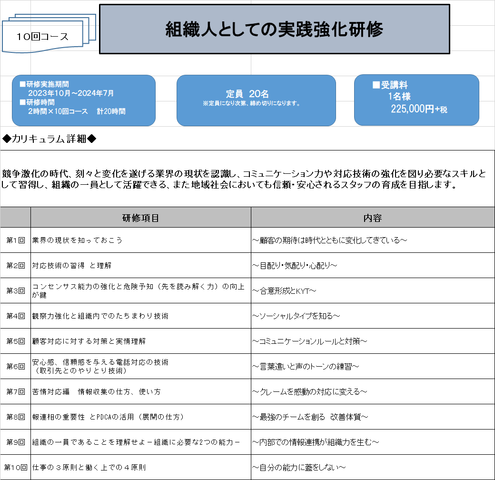Click '顧客対応に対する対策と実情理解' cell
The image size is (495, 480).
pos(141,341)
